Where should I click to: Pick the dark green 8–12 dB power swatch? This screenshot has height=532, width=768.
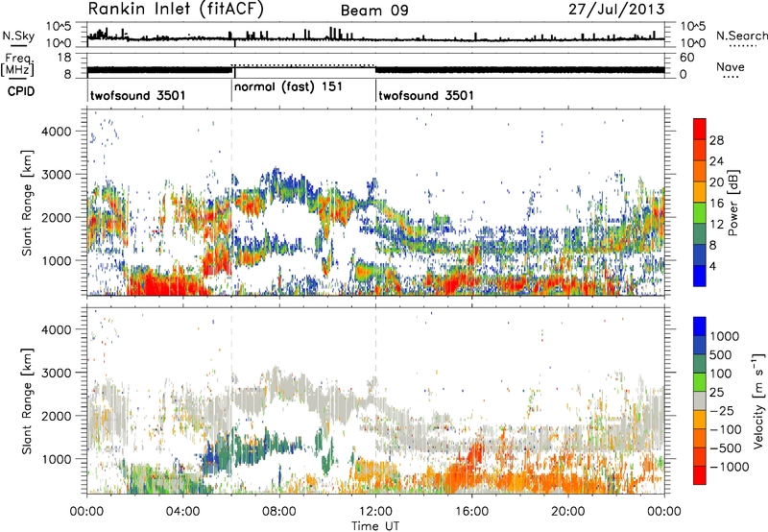[x=700, y=234]
